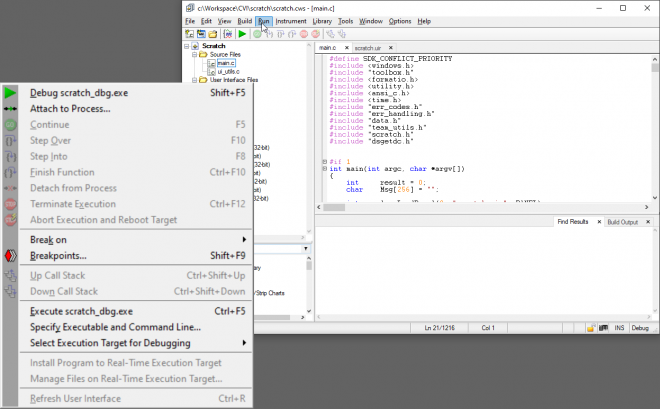Click the red Breakpoints icon in Run menu
This screenshot has height=409, width=660.
point(11,255)
